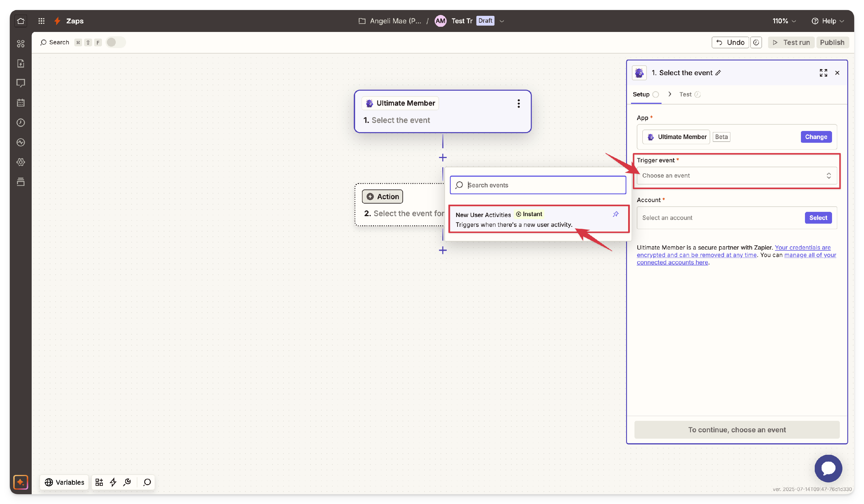Click the wrench tool in bottom toolbar

[127, 482]
